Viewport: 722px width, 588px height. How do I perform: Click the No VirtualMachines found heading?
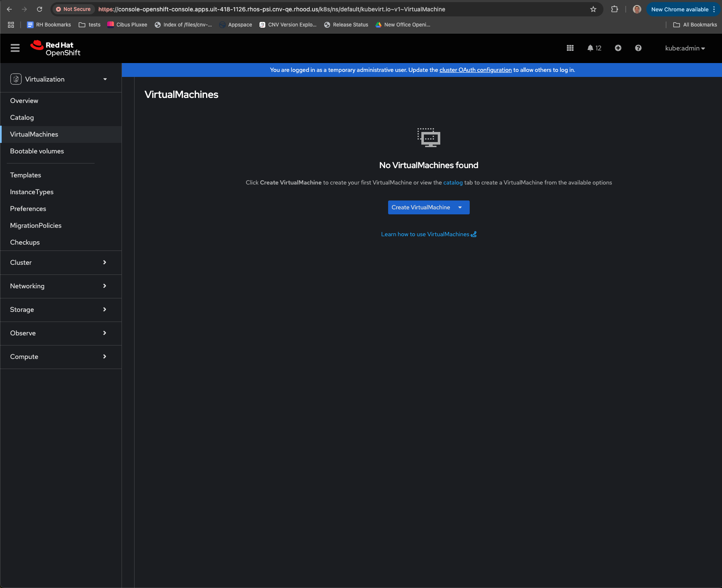(x=429, y=165)
